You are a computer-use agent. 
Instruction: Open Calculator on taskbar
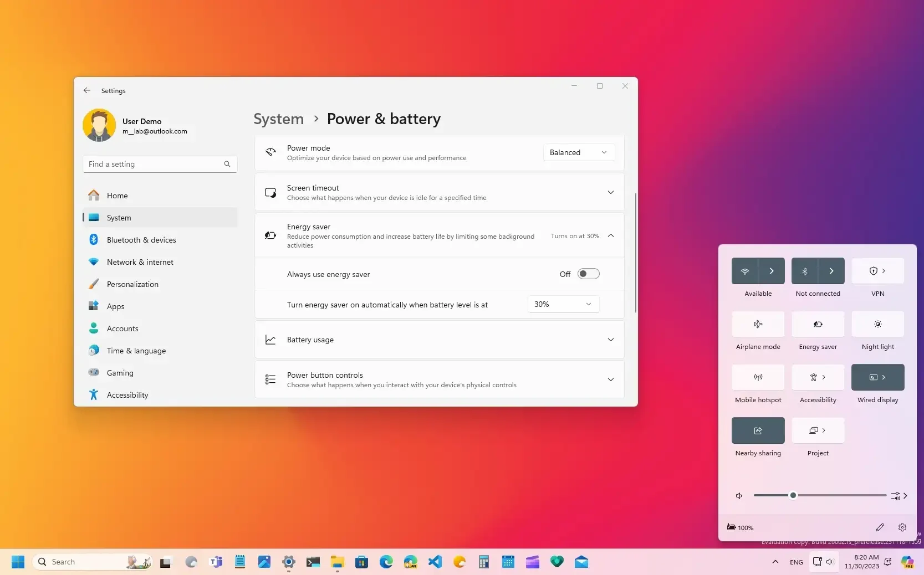(484, 562)
